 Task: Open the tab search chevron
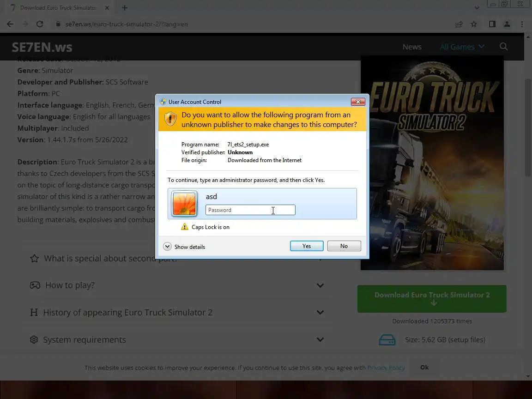pyautogui.click(x=477, y=7)
